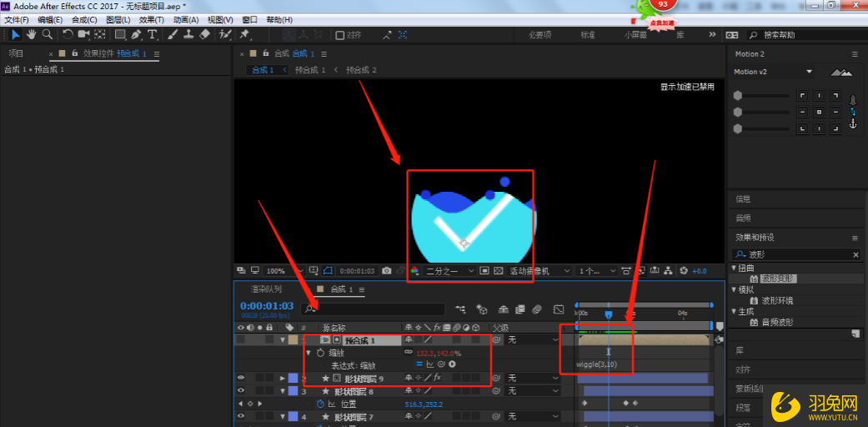Pick the Clone Stamp tool

coord(188,34)
